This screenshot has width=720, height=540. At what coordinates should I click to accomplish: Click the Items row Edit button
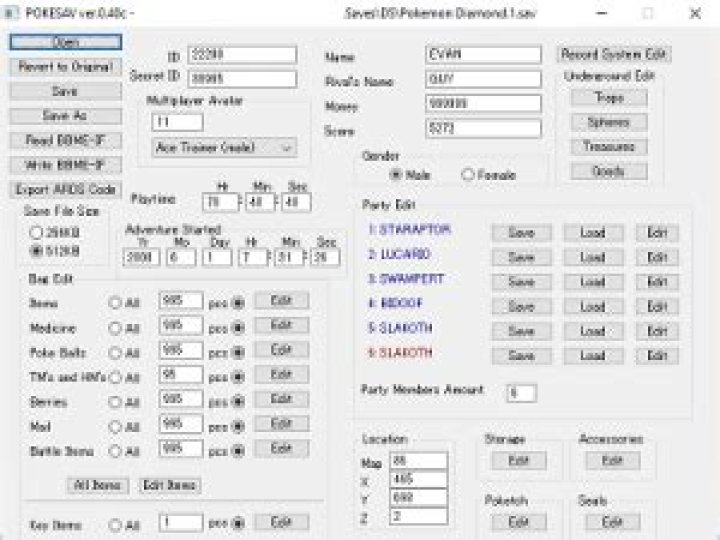click(x=281, y=301)
